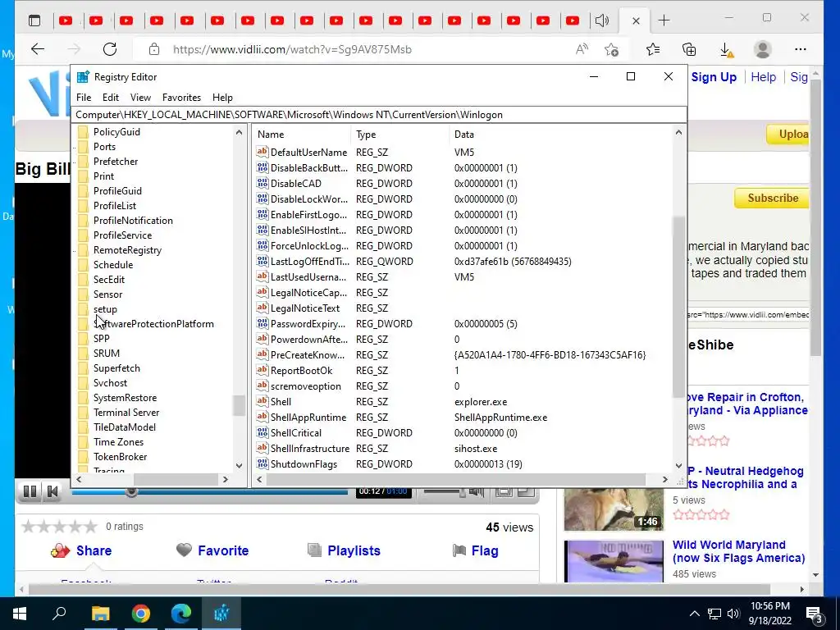Expand the RemoteRegistry key node

point(75,250)
